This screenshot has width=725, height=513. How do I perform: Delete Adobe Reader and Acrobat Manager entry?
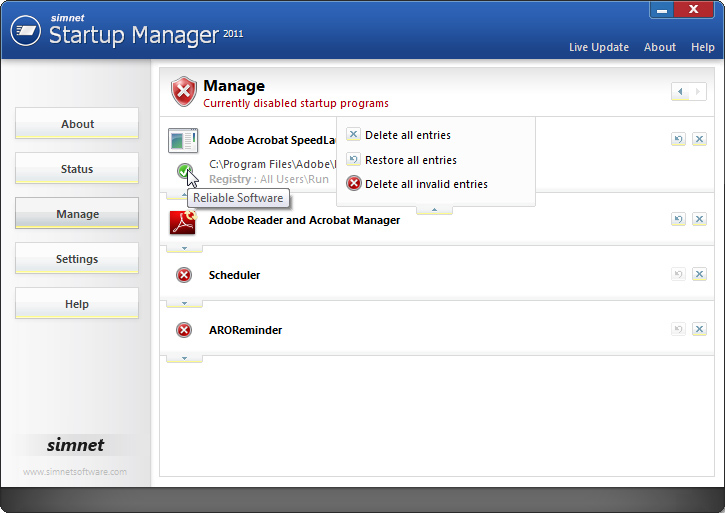tap(699, 219)
